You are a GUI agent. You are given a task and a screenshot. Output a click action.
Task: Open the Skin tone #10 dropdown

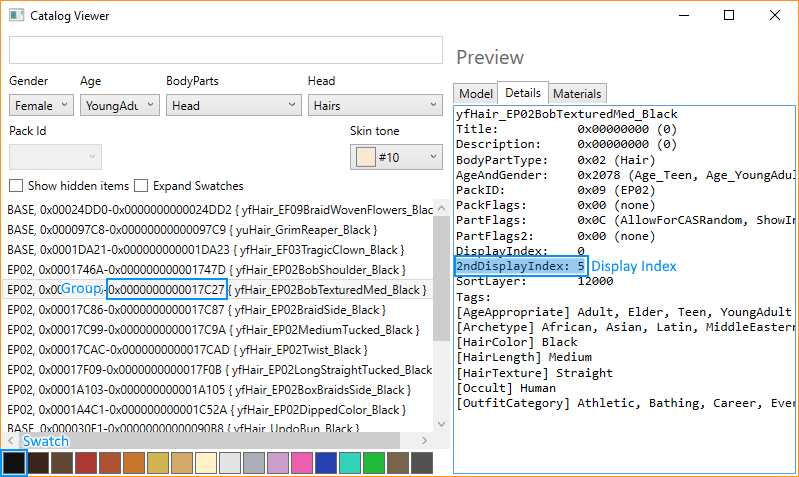pyautogui.click(x=397, y=157)
